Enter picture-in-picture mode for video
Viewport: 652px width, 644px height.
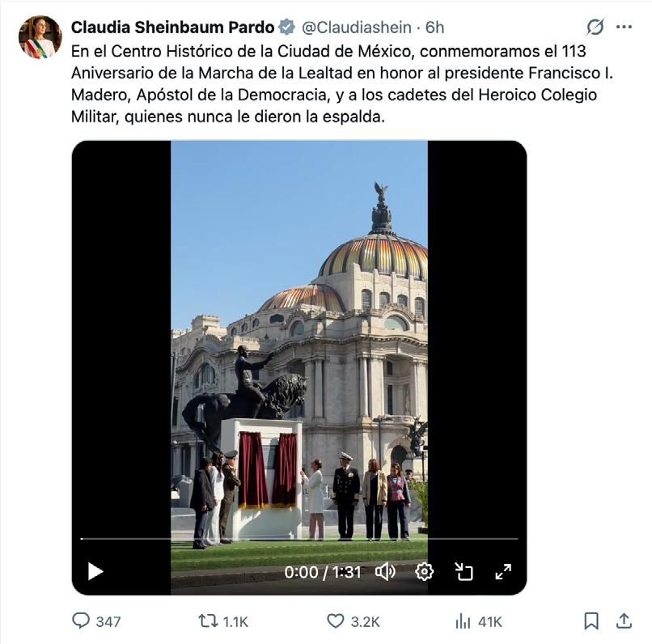click(464, 572)
